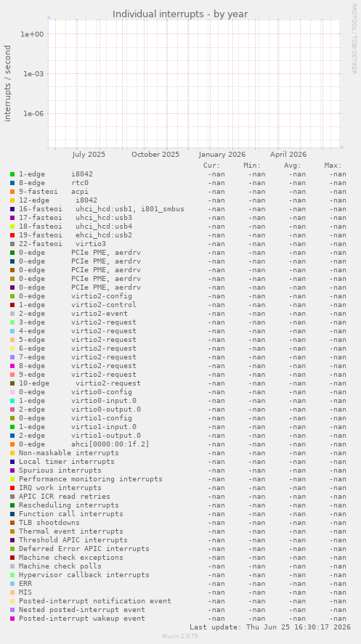Click the interrupts / second axis label
The image size is (361, 644).
(8, 83)
